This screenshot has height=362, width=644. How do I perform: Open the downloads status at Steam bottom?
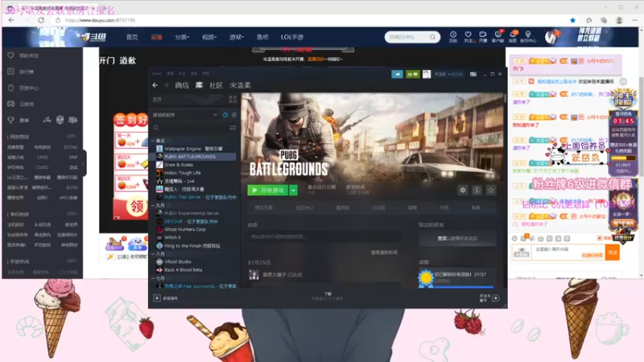328,296
